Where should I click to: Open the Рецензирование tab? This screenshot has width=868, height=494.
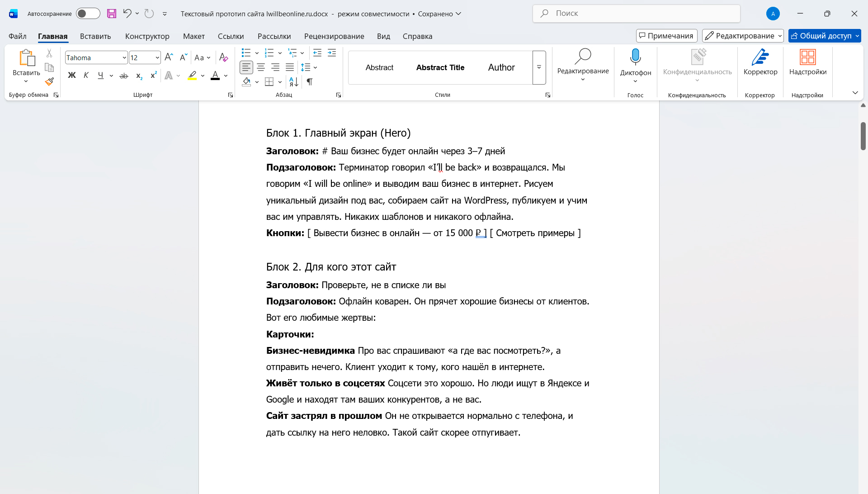[x=334, y=36]
